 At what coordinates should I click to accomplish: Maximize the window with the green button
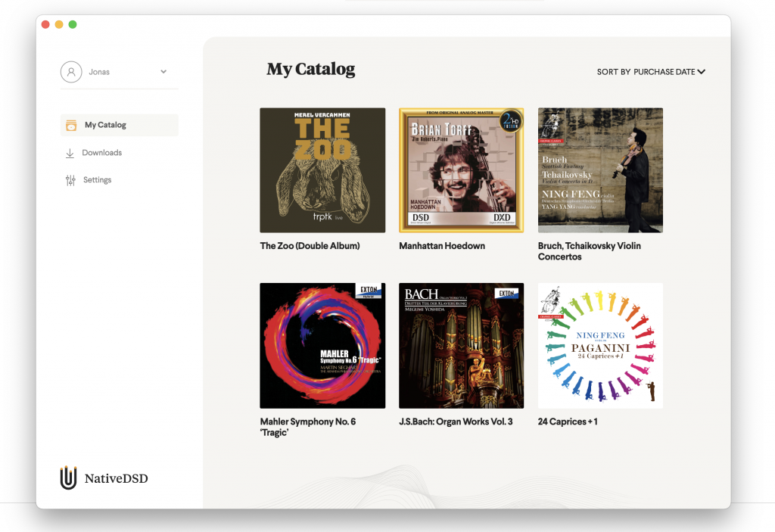pos(73,24)
